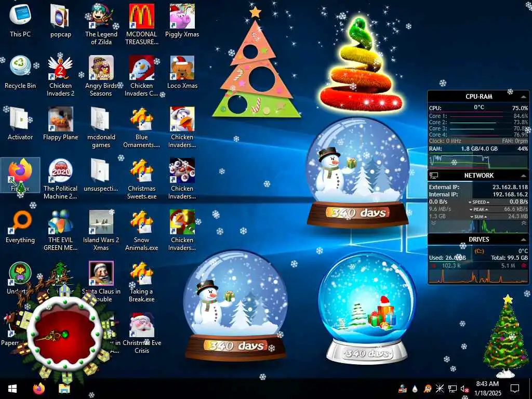Image resolution: width=532 pixels, height=399 pixels.
Task: Click the monitor icon in NETWORK header
Action: 434,176
